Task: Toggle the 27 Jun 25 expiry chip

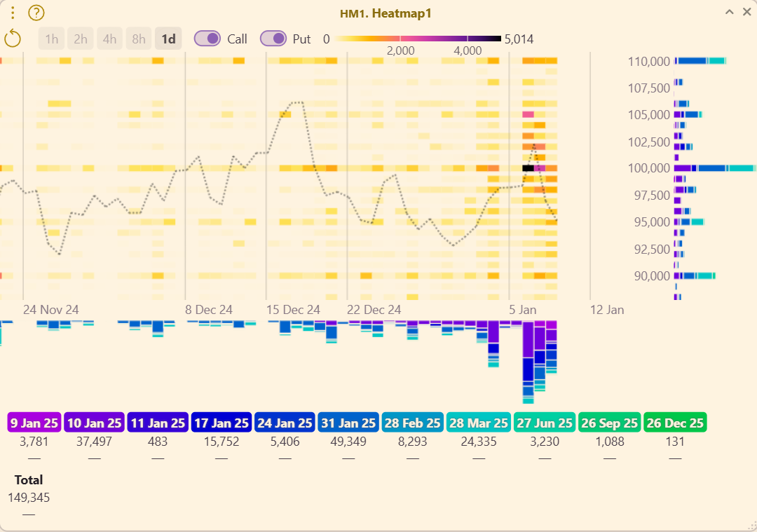Action: [545, 423]
